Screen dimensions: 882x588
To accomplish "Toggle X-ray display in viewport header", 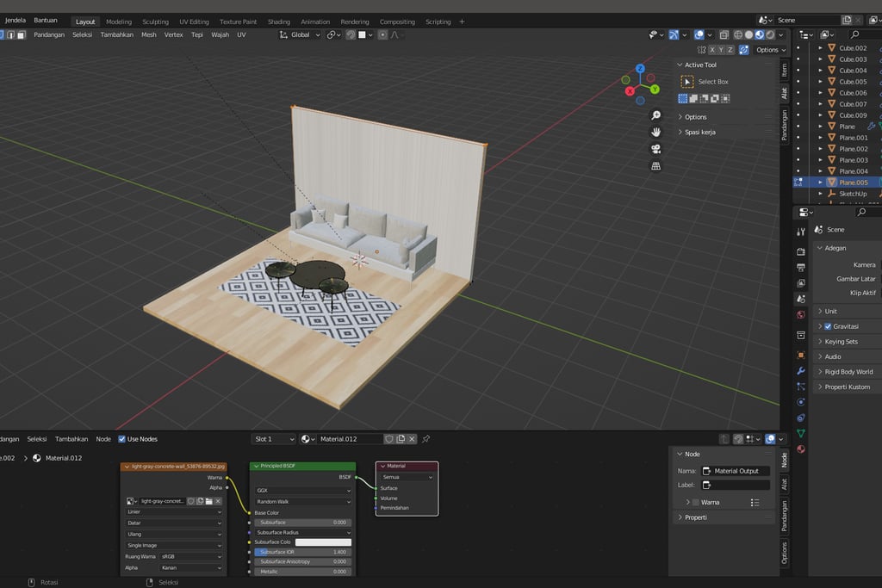I will pos(724,34).
